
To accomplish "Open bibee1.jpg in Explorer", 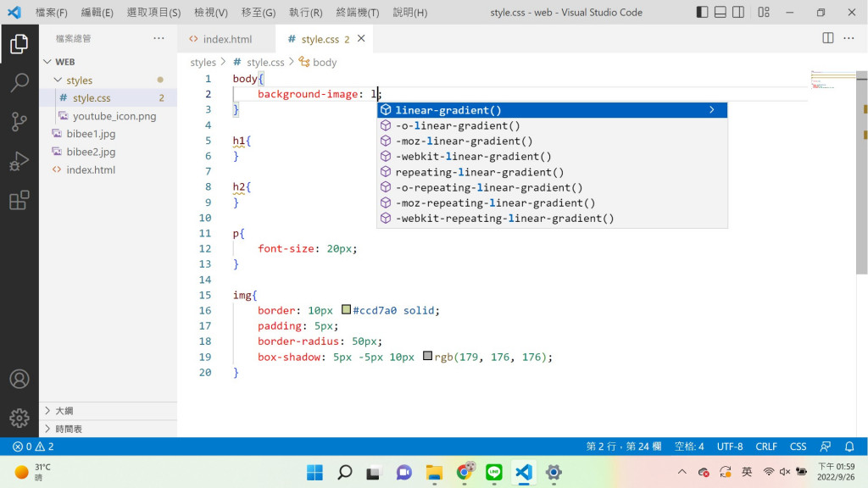I will click(108, 134).
